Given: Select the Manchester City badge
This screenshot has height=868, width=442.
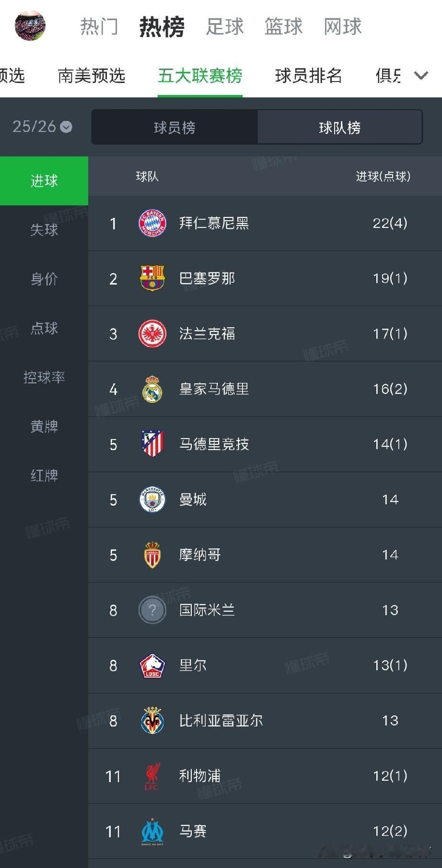Looking at the screenshot, I should [x=152, y=499].
